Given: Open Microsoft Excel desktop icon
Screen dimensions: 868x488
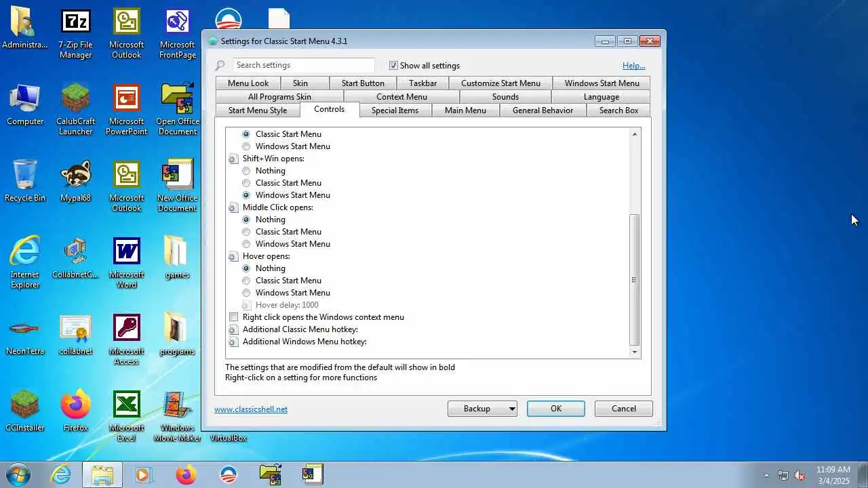Looking at the screenshot, I should tap(126, 416).
